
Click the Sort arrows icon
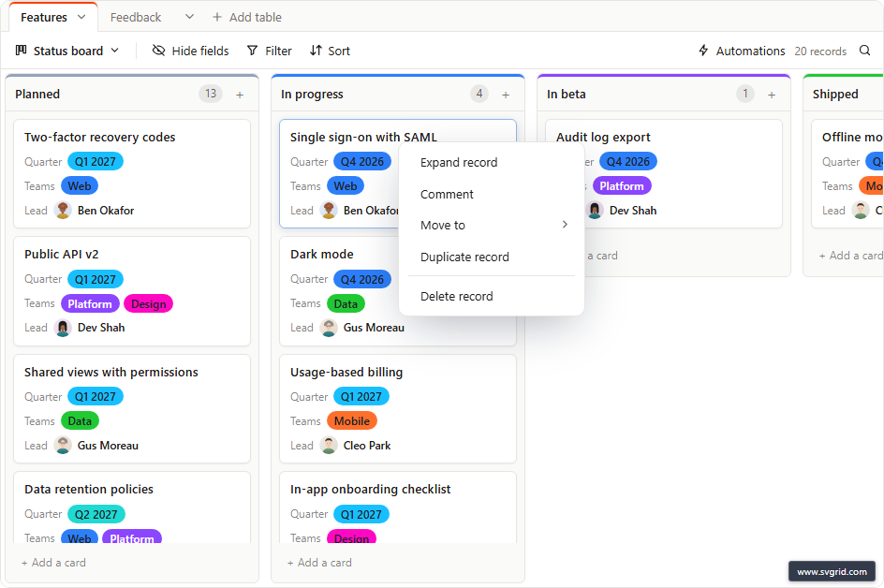click(x=316, y=51)
